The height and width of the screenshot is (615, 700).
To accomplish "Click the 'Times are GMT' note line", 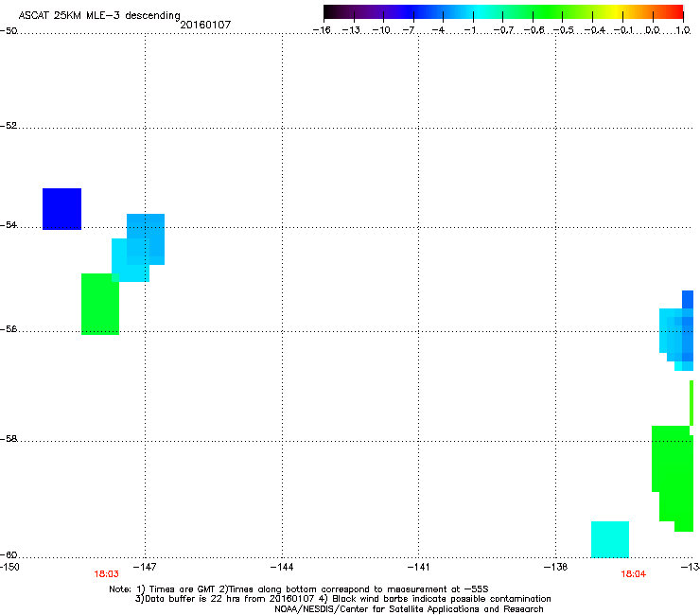I will click(298, 589).
